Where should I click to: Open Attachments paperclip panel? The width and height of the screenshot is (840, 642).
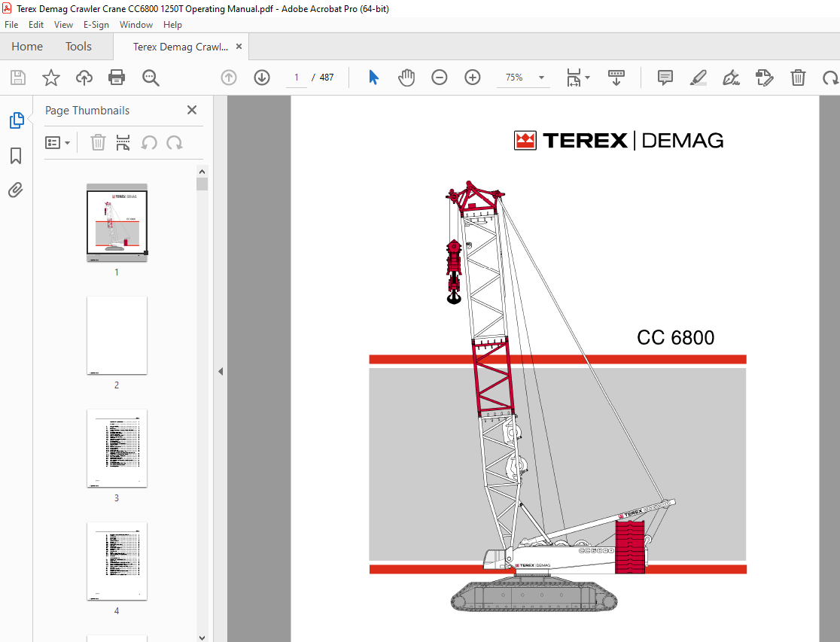pyautogui.click(x=16, y=190)
